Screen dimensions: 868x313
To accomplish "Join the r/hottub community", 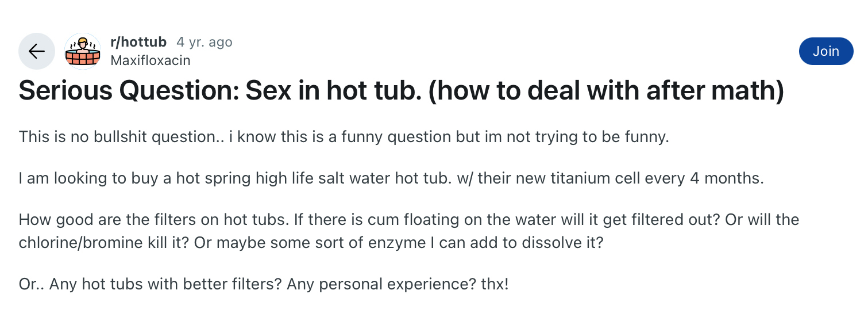I will [x=826, y=51].
